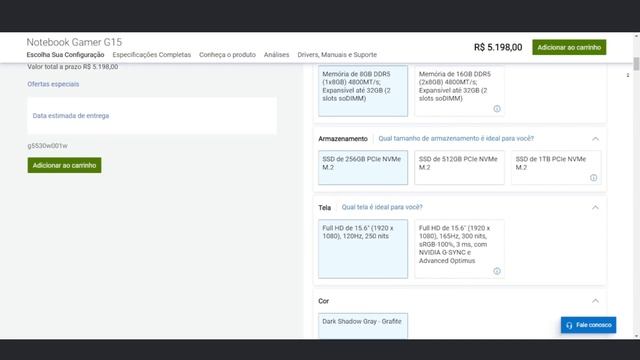Click header Adicionar ao carrinho button
Screen dimensions: 640x360
tap(569, 47)
